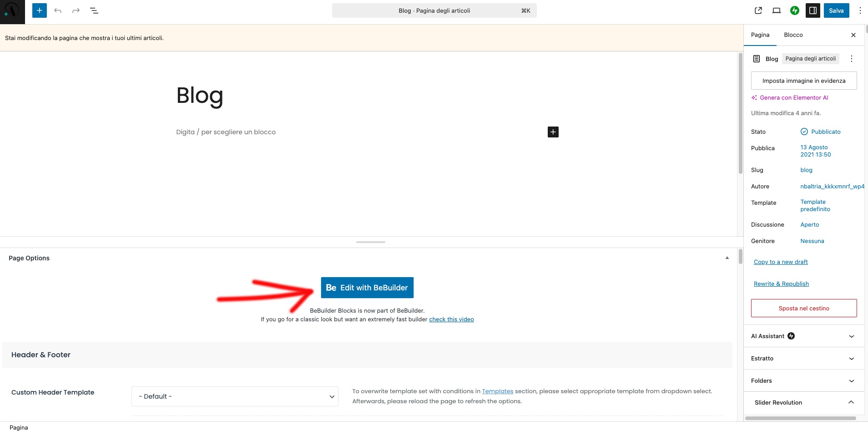Open the 'check this video' link
868x431 pixels.
pos(451,319)
